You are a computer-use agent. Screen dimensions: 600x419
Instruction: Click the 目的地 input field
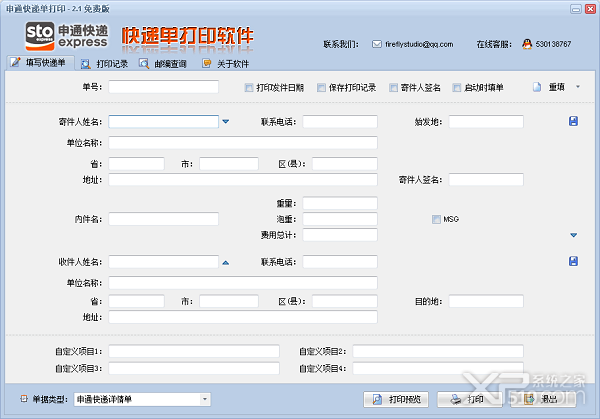(486, 301)
